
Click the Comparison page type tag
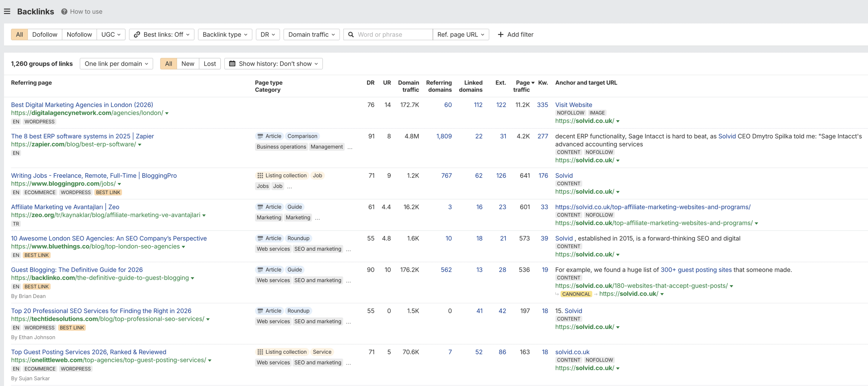[302, 136]
